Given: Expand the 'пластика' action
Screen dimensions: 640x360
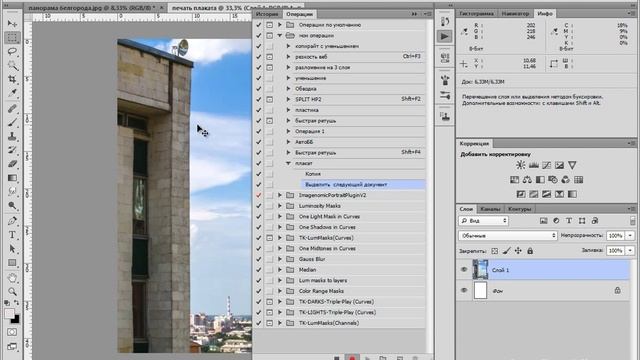Looking at the screenshot, I should [x=289, y=110].
